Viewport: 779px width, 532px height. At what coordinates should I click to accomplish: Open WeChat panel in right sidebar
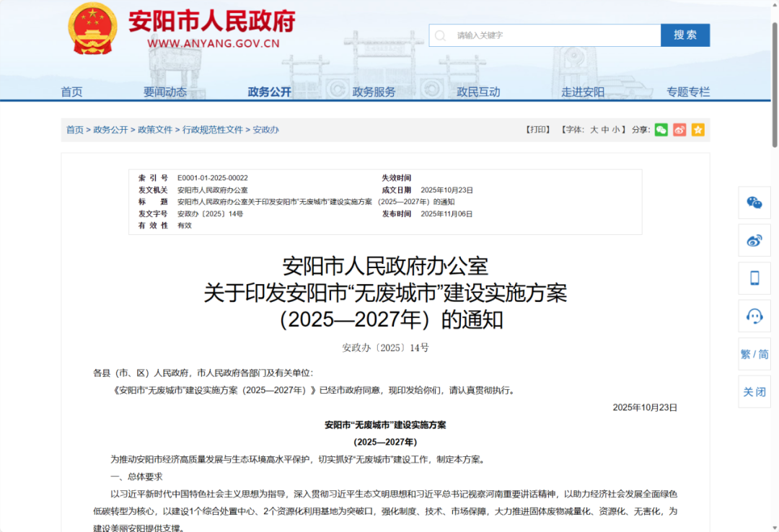tap(754, 203)
